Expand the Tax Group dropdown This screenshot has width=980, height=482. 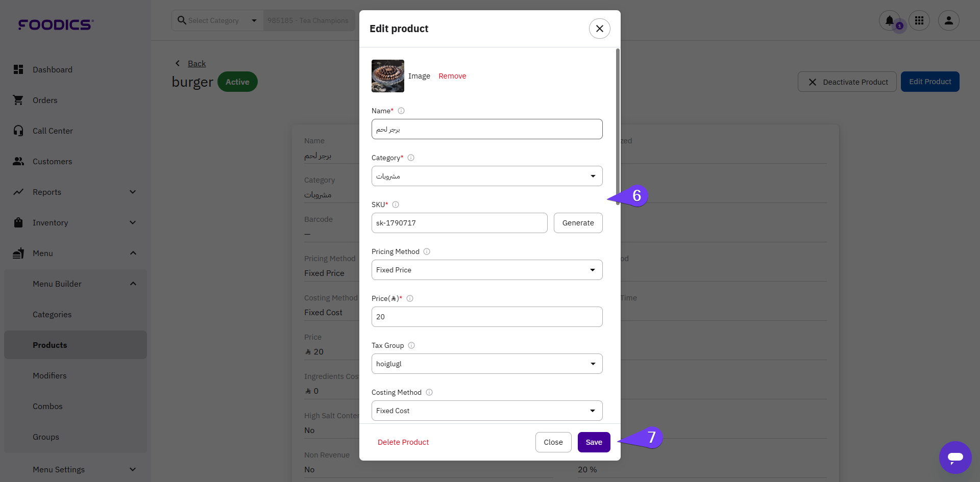487,364
